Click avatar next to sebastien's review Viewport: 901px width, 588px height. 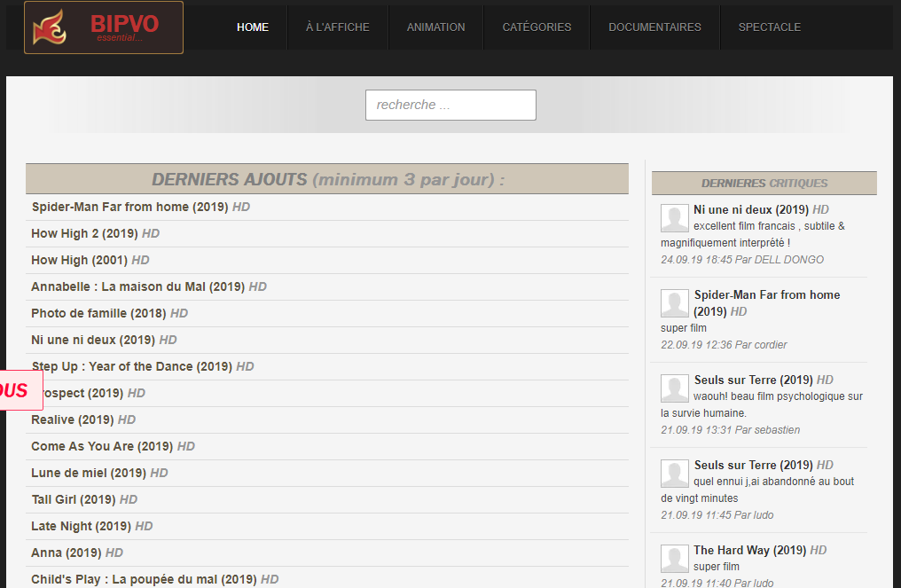point(675,388)
